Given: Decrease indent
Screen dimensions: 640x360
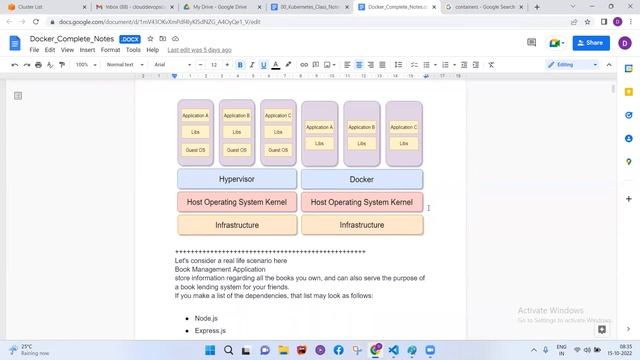Looking at the screenshot, I should 464,65.
